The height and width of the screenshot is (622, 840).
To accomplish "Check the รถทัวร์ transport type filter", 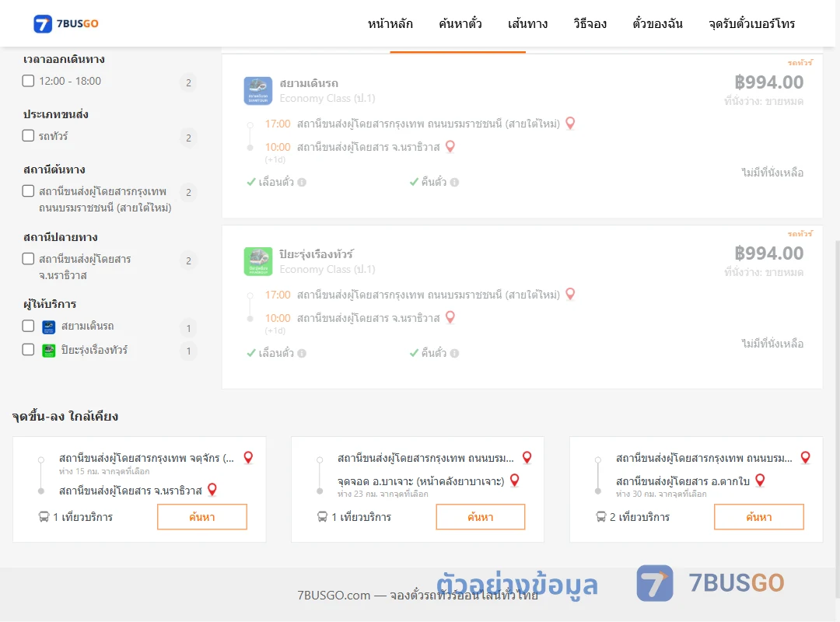I will pos(29,135).
